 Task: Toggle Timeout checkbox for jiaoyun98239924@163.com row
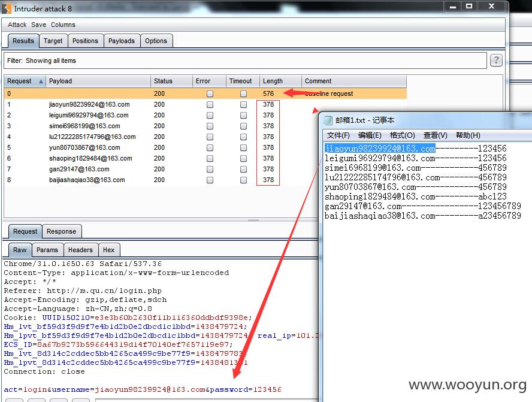[x=243, y=104]
